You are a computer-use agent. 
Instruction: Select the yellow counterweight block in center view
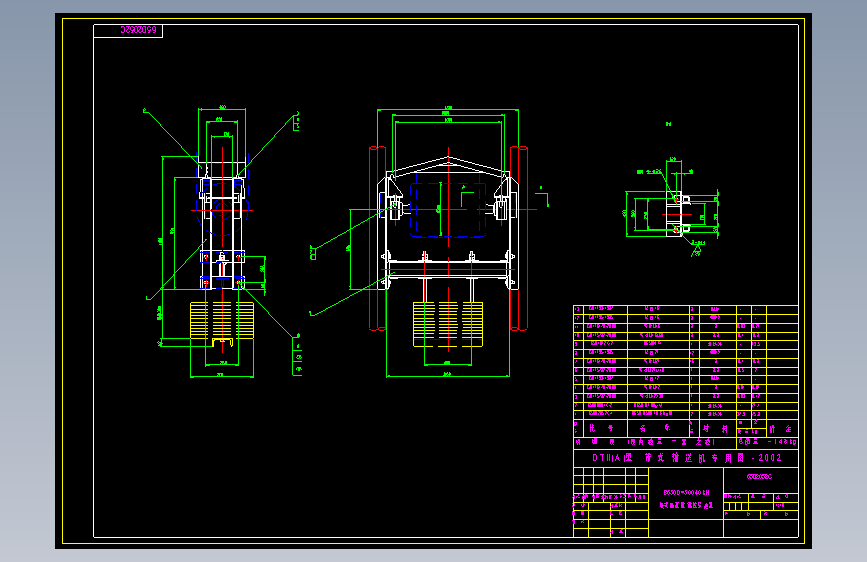click(448, 324)
